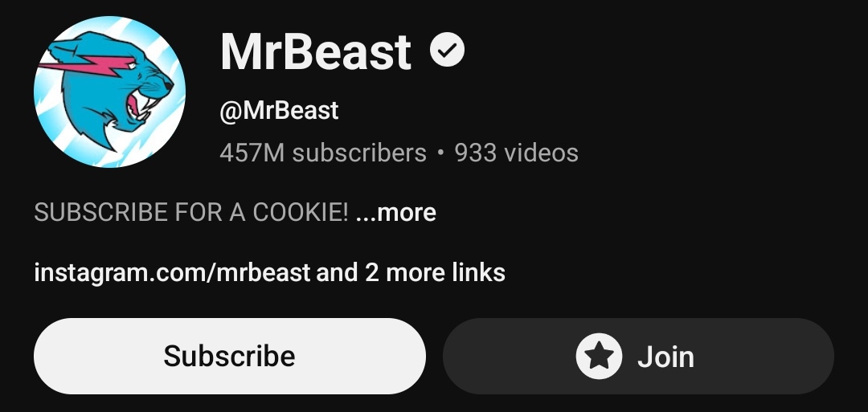Screen dimensions: 868x412
Task: Click the verified checkmark badge
Action: 448,50
